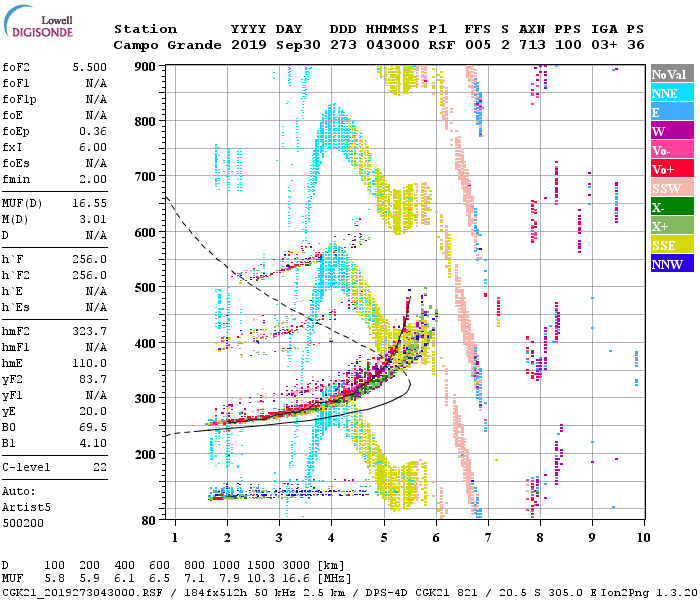Select the NNE cyan legend swatch
Screen dimensions: 700x600
[x=672, y=93]
